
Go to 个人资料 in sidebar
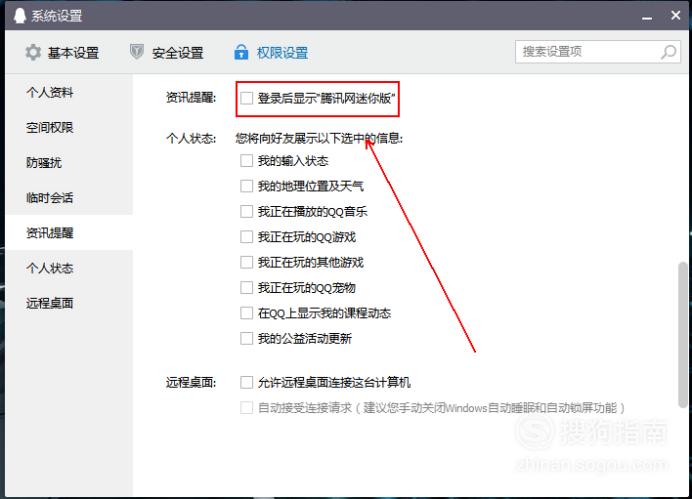click(69, 92)
